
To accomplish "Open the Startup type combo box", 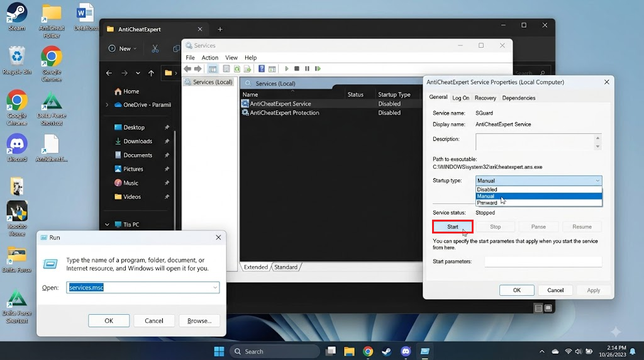I will click(x=539, y=181).
